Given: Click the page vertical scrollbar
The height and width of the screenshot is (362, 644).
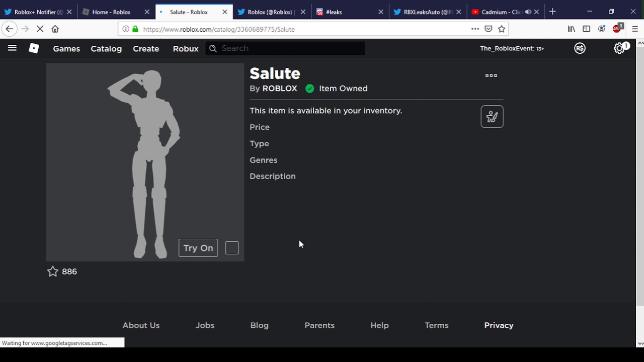Looking at the screenshot, I should tap(640, 176).
